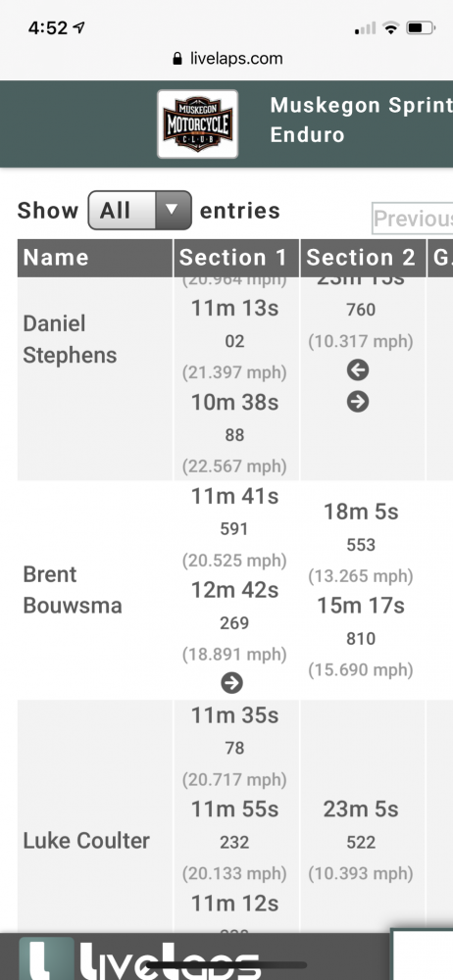Tap the padlock icon in address bar

click(x=177, y=59)
